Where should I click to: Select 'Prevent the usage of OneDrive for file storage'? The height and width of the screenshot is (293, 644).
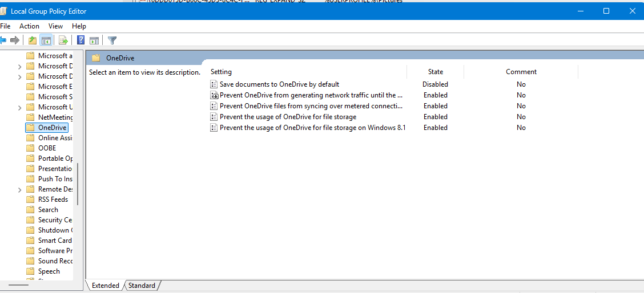(x=283, y=117)
